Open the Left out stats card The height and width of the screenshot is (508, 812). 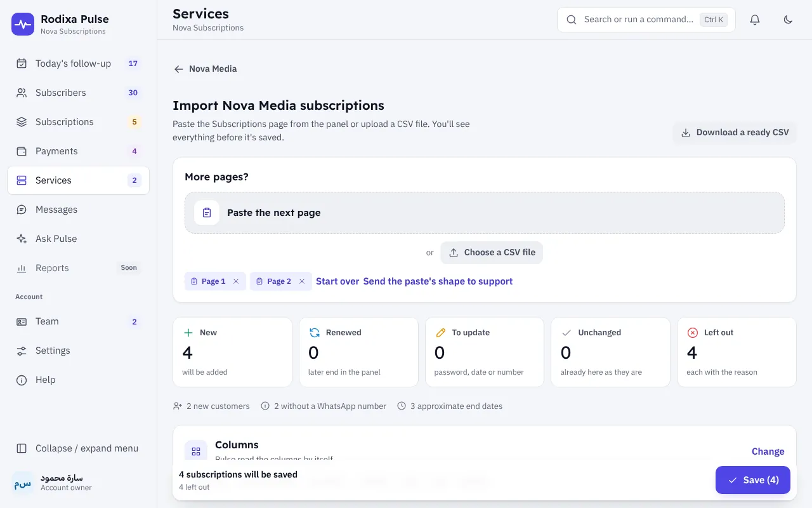(x=737, y=352)
